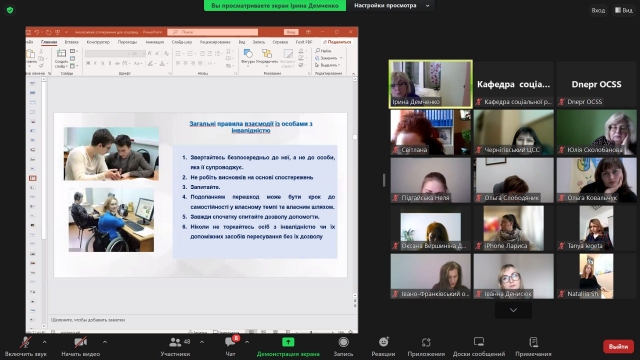Switch the Vid layout view button
This screenshot has height=360, width=640.
(x=624, y=10)
